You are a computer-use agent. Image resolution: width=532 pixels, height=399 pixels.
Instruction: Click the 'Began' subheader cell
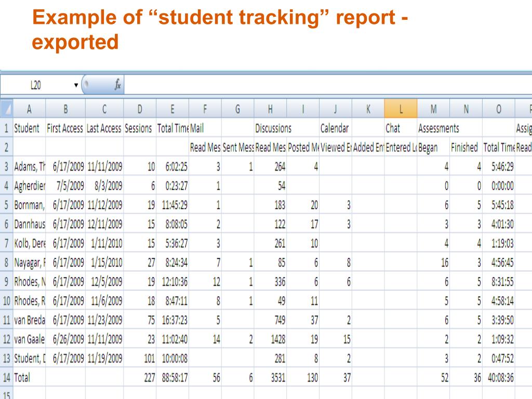(x=433, y=147)
